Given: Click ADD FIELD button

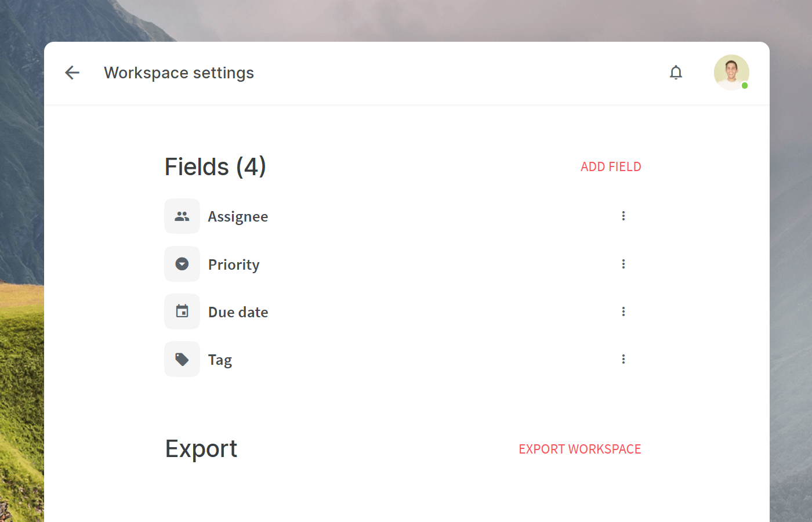Looking at the screenshot, I should 611,166.
